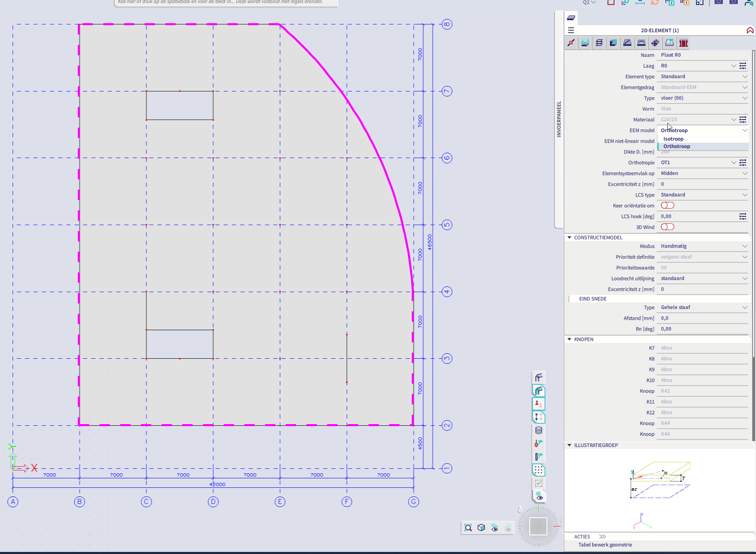756x554 pixels.
Task: Enable the Keer oriëntatie om toggle
Action: 667,205
